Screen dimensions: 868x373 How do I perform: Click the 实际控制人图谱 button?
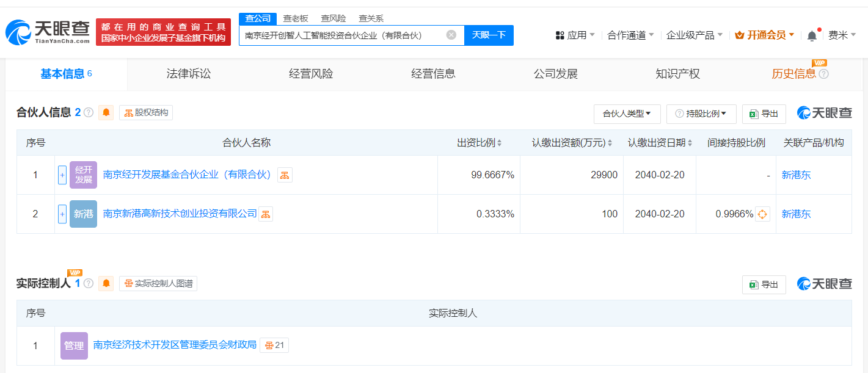point(158,283)
